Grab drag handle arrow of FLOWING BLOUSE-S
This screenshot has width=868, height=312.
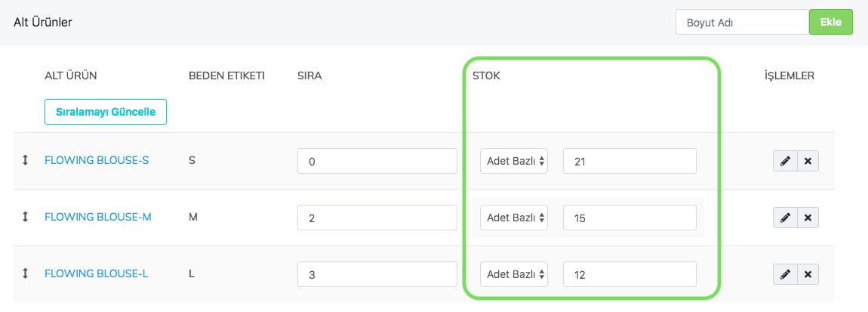25,160
